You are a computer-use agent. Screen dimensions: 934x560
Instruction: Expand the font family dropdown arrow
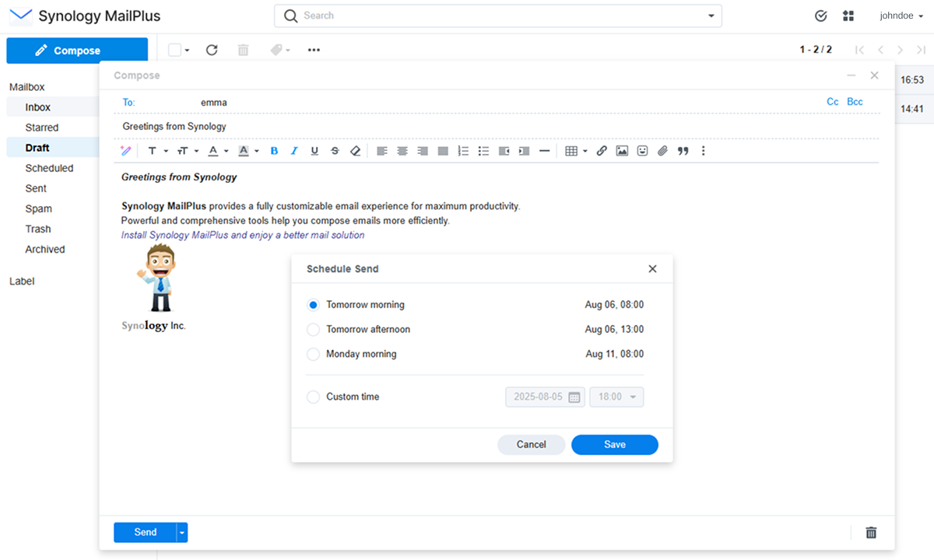pos(166,152)
